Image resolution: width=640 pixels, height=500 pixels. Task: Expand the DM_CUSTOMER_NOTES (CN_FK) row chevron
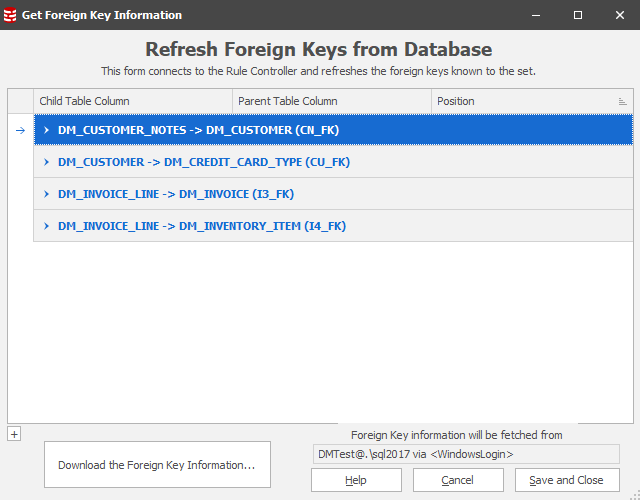pyautogui.click(x=46, y=130)
